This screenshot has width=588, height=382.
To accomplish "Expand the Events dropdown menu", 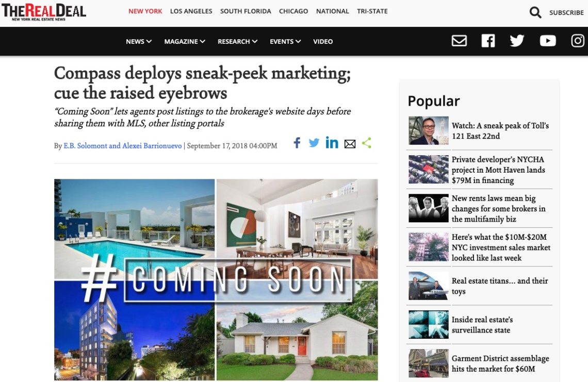I will (285, 41).
